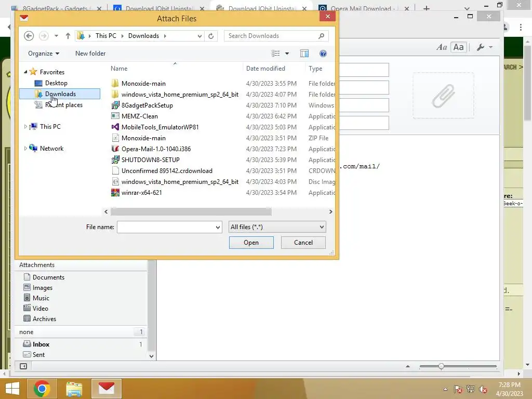Open the wrench settings icon in Opera Mail
The height and width of the screenshot is (399, 532).
click(481, 47)
